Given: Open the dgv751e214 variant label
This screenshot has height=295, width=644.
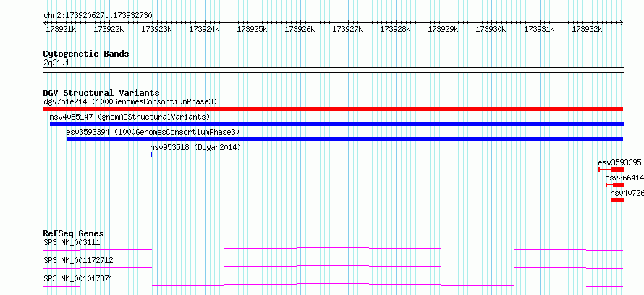Looking at the screenshot, I should point(130,101).
